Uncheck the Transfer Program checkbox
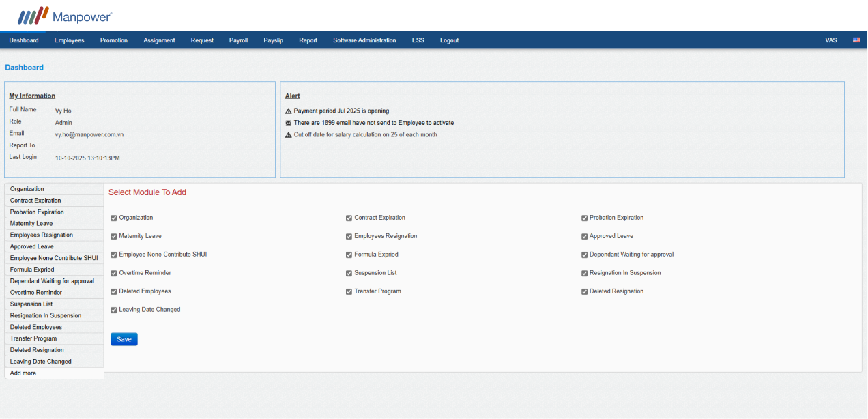Image resolution: width=868 pixels, height=419 pixels. pos(349,292)
